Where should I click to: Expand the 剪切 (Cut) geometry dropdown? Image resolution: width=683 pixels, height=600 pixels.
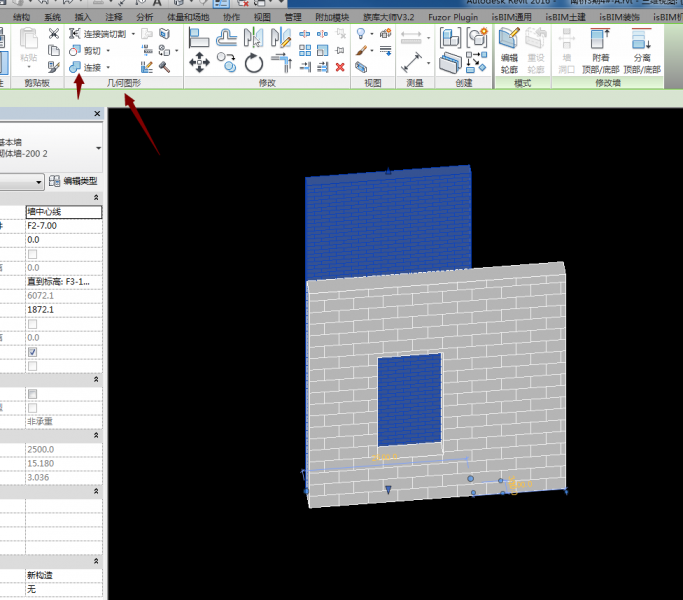click(x=109, y=50)
